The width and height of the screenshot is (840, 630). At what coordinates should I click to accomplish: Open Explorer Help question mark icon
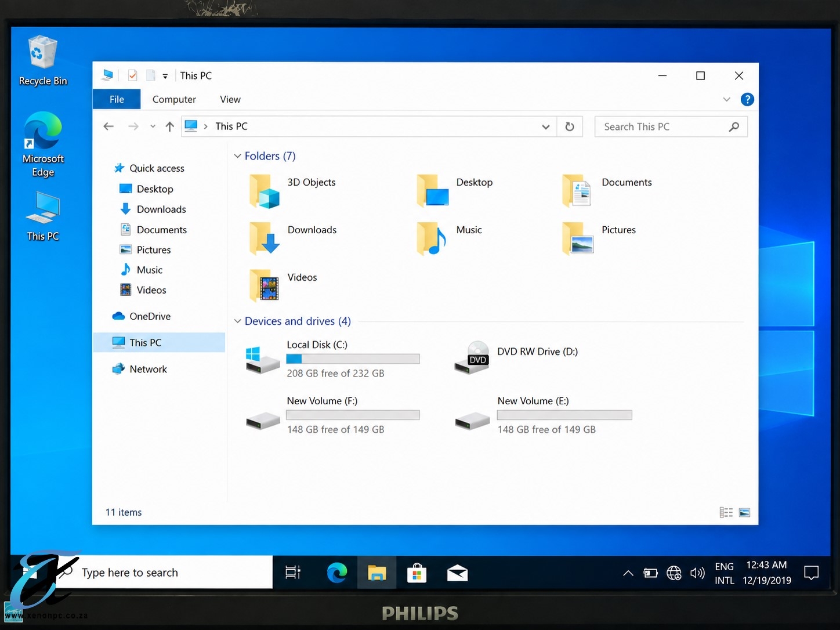click(747, 100)
